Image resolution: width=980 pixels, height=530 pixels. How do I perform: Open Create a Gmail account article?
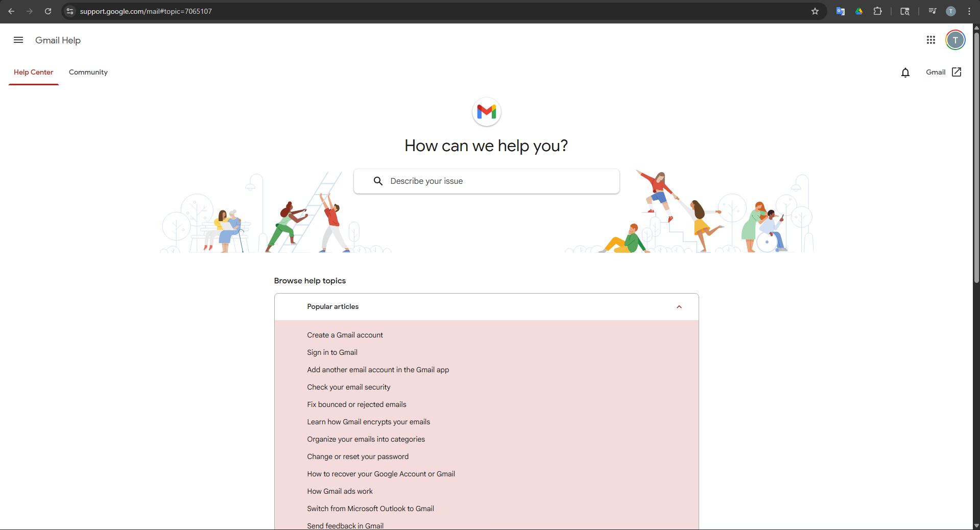tap(345, 335)
